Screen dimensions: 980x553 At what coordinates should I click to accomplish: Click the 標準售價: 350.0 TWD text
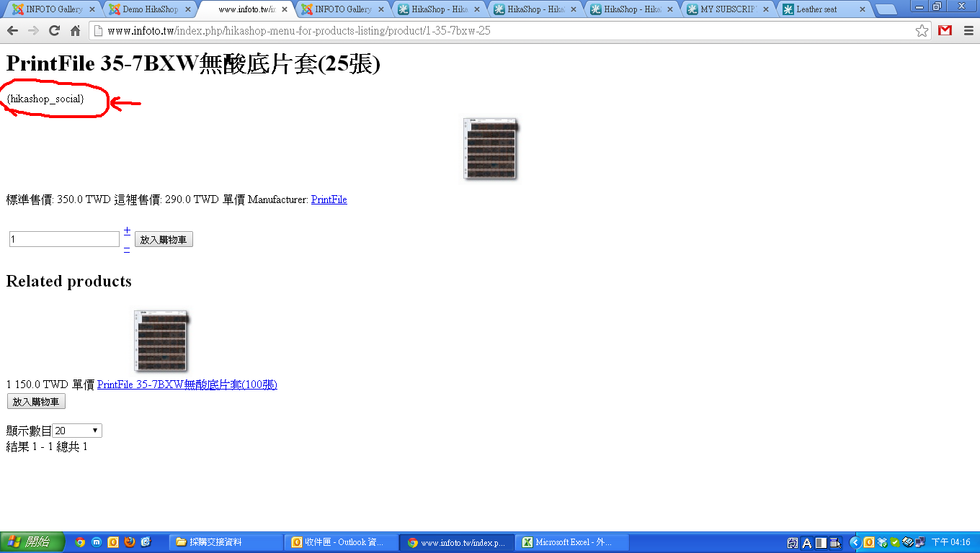click(58, 199)
